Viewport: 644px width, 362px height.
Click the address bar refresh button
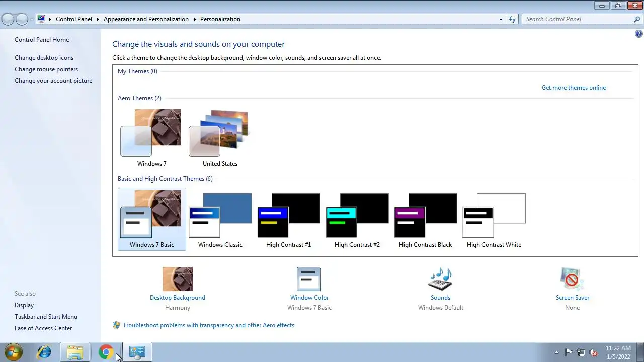pyautogui.click(x=512, y=19)
